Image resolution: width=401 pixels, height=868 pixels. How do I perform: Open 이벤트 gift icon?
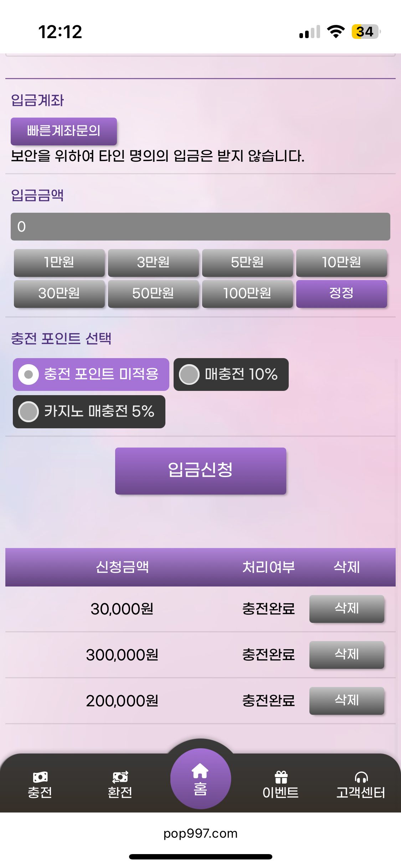(281, 777)
